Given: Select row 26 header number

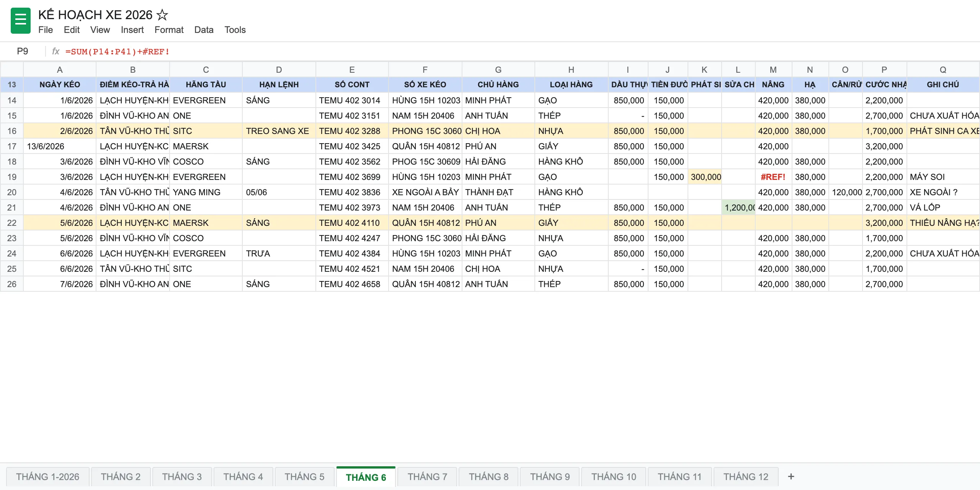Looking at the screenshot, I should click(12, 284).
